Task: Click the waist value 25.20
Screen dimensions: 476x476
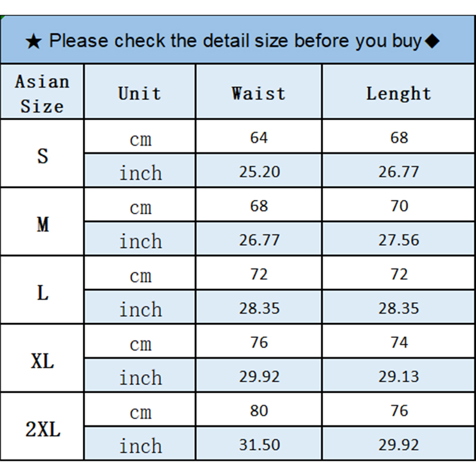Action: [259, 172]
